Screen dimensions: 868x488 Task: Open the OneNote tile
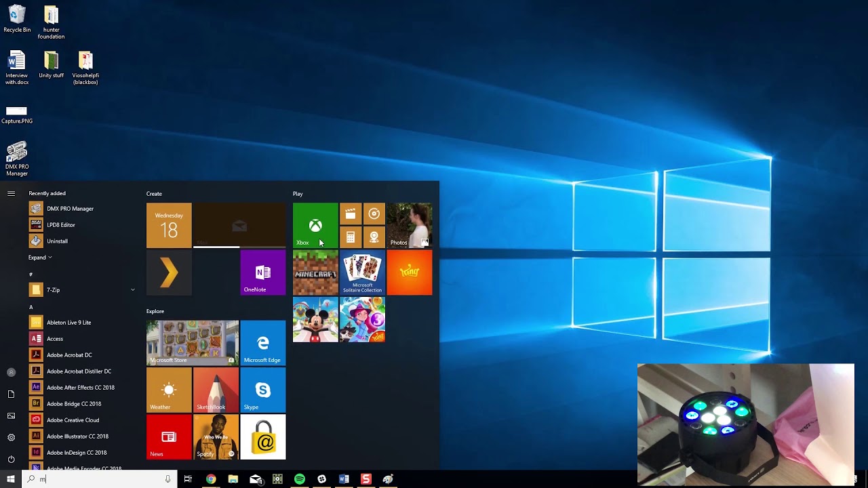click(263, 272)
